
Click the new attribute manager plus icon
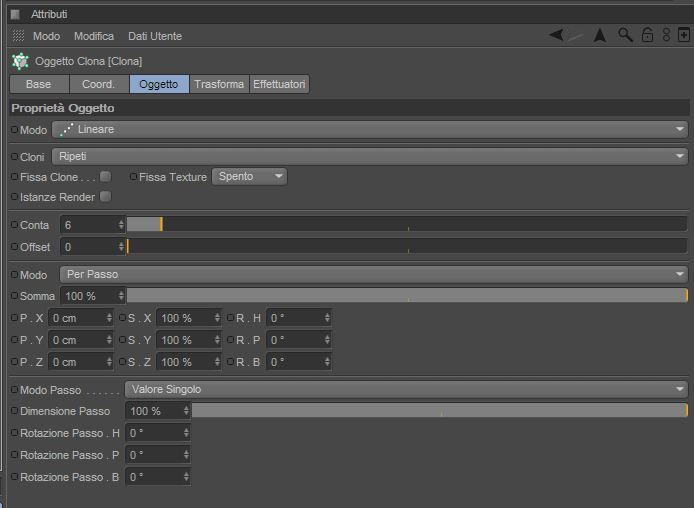[684, 35]
